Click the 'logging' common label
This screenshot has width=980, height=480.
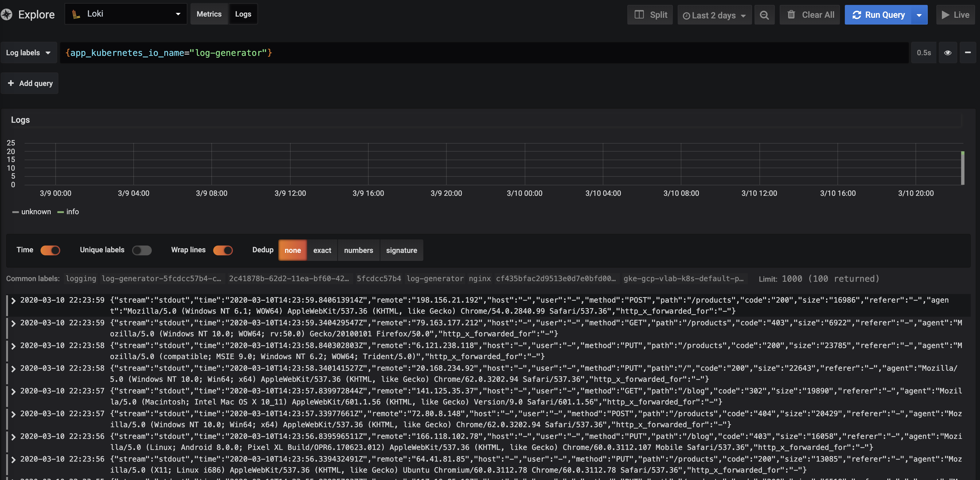pyautogui.click(x=81, y=279)
